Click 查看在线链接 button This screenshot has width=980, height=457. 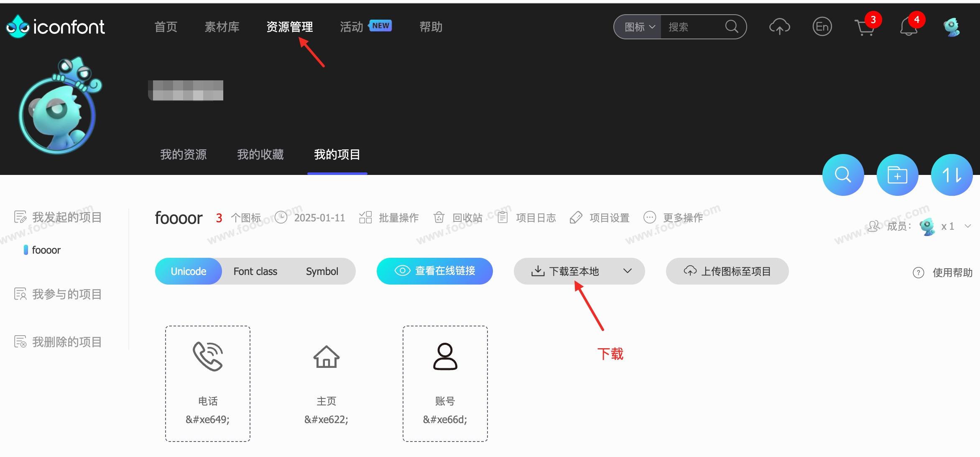click(434, 271)
